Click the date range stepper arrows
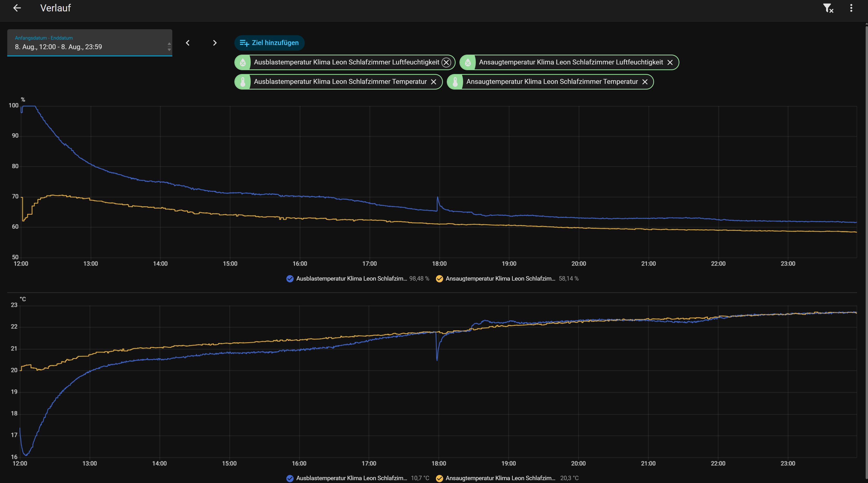 [169, 47]
